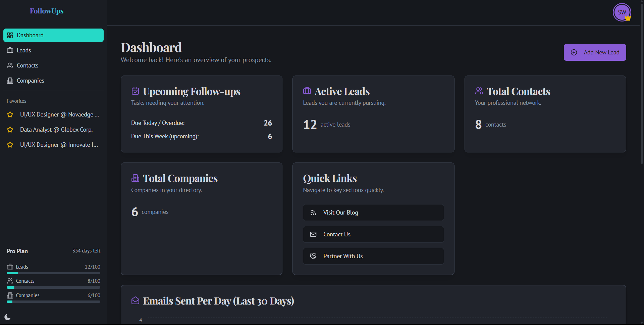Click the Pro Plan label
The width and height of the screenshot is (644, 325).
[17, 251]
